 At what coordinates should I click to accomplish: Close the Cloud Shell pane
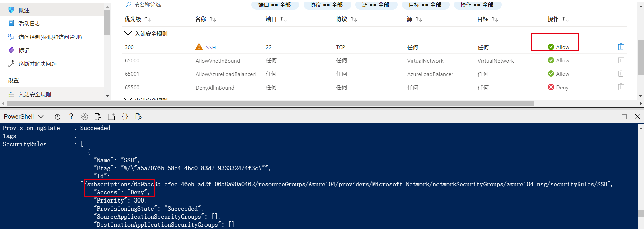pyautogui.click(x=638, y=117)
